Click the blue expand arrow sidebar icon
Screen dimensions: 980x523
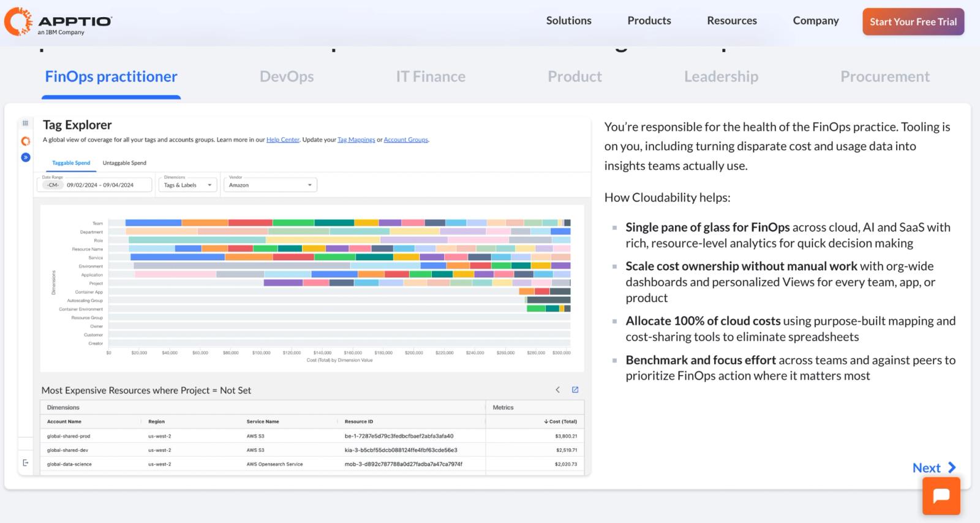point(25,157)
